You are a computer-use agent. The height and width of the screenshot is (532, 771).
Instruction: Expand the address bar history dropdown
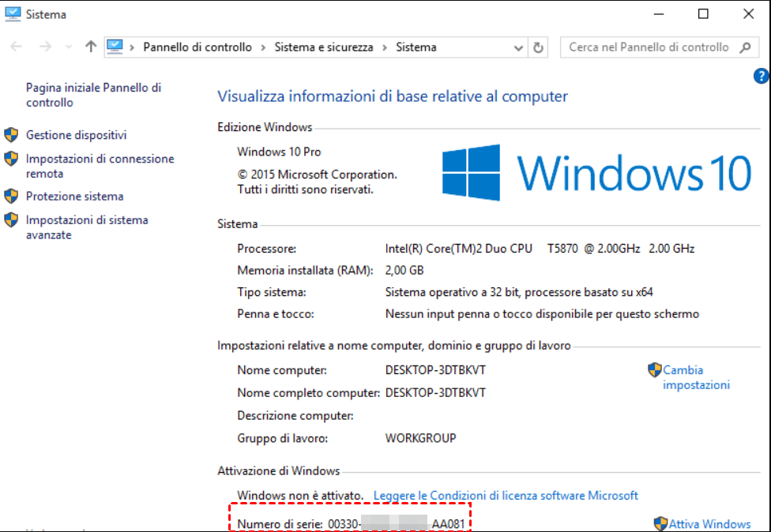pyautogui.click(x=518, y=47)
